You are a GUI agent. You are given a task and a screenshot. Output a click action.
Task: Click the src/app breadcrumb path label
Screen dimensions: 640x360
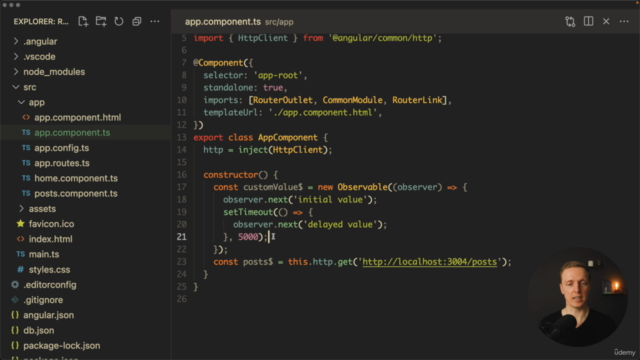pos(279,22)
